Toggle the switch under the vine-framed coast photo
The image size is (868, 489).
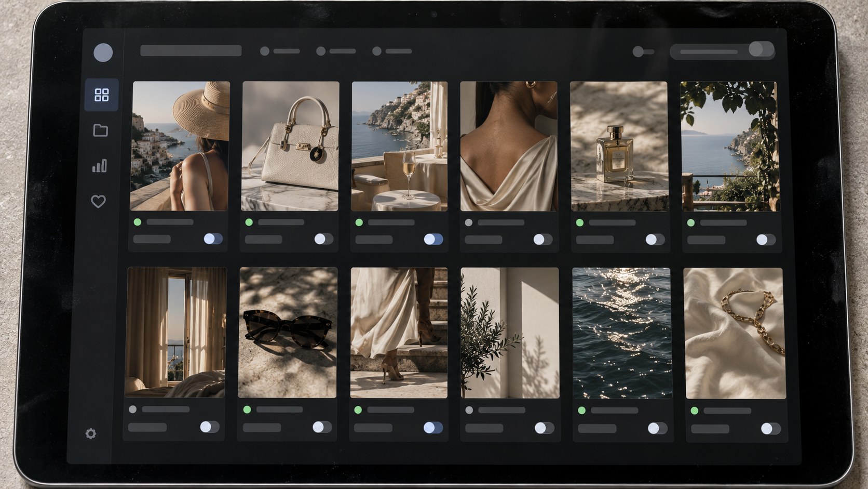(x=766, y=240)
